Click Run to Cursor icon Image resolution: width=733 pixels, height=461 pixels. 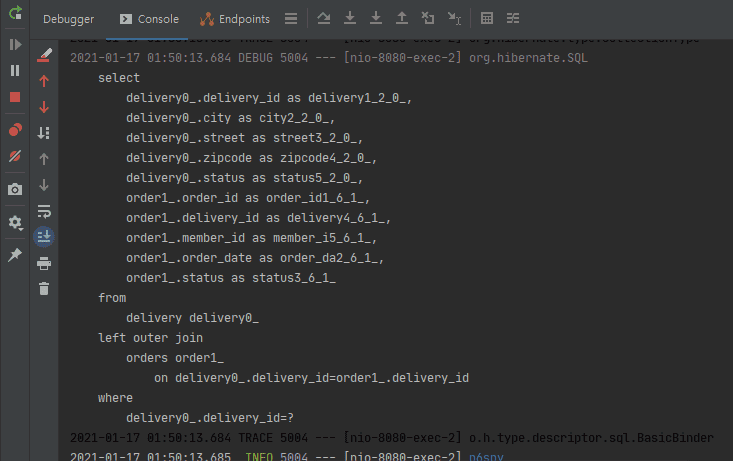coord(454,18)
